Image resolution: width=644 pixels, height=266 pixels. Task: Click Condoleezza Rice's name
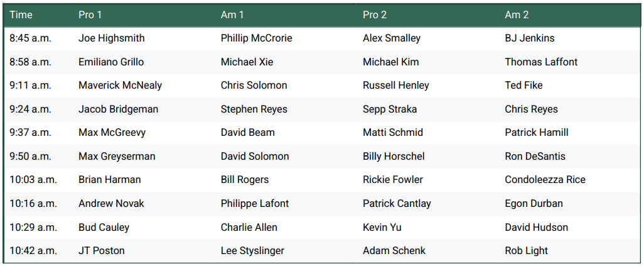coord(545,180)
